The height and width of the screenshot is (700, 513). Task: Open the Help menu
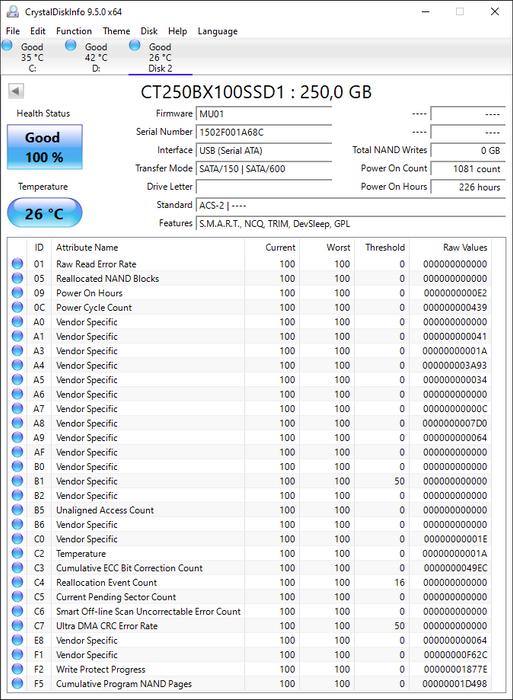click(177, 31)
